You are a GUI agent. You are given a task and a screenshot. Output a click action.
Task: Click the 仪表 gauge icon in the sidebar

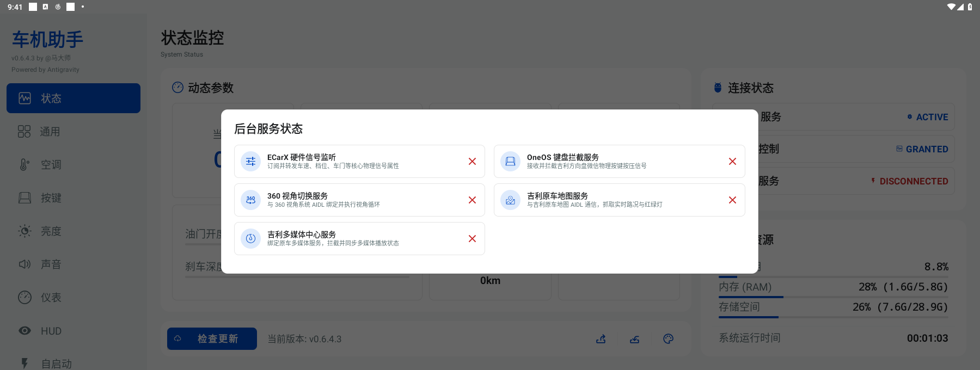click(x=24, y=297)
